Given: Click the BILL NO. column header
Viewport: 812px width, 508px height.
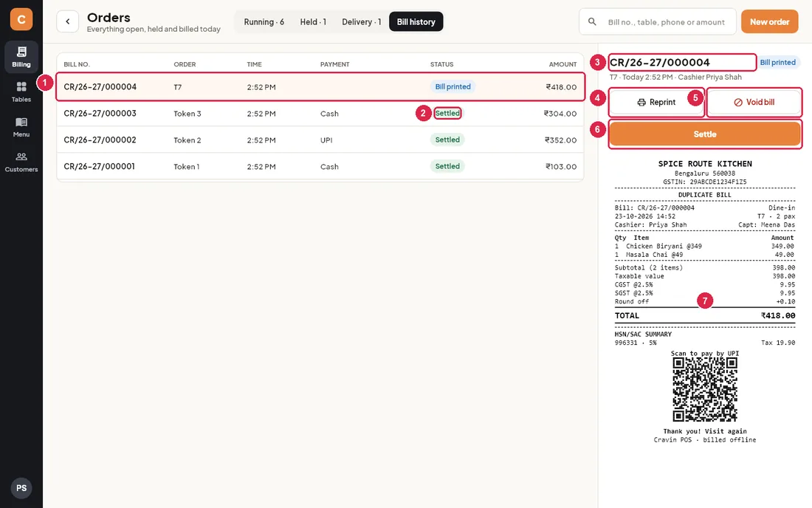Looking at the screenshot, I should 77,64.
